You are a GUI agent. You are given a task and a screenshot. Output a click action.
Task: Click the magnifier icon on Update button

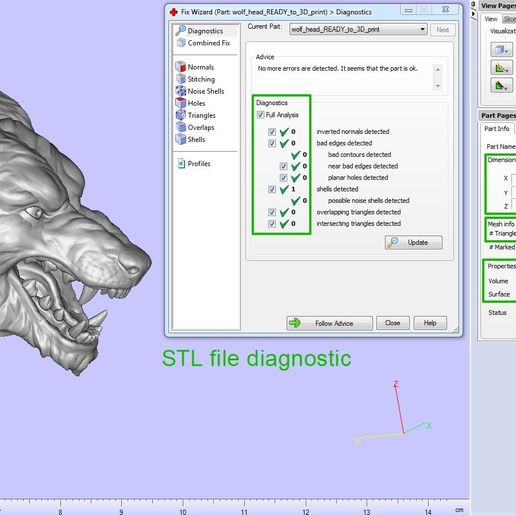(393, 242)
